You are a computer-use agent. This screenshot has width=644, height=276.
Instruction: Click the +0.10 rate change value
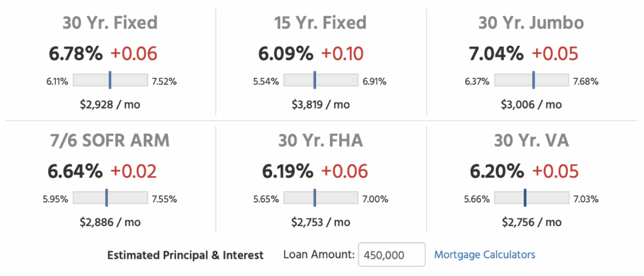click(x=342, y=54)
